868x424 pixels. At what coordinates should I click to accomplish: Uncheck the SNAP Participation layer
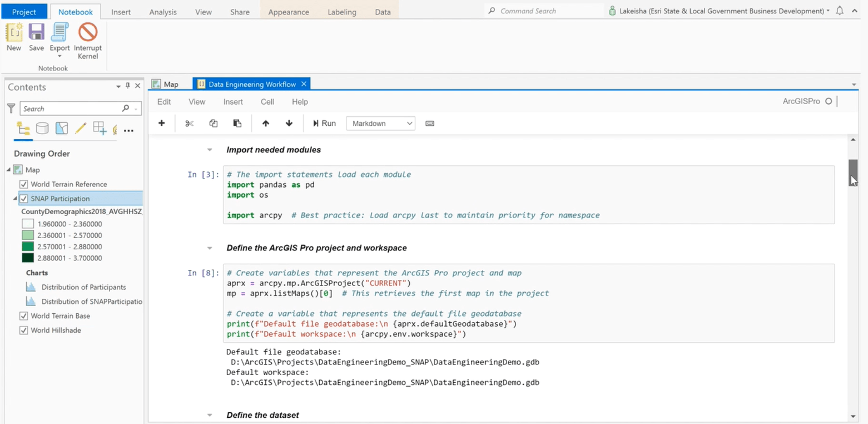click(23, 198)
